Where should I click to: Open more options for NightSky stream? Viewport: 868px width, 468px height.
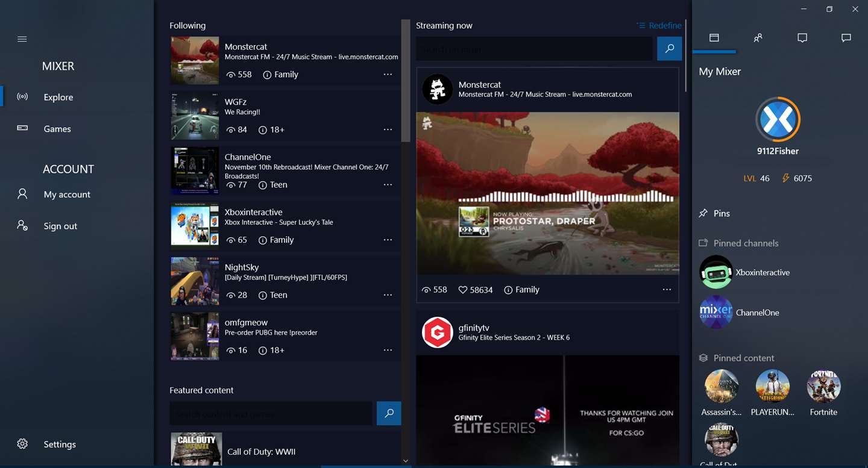point(388,295)
